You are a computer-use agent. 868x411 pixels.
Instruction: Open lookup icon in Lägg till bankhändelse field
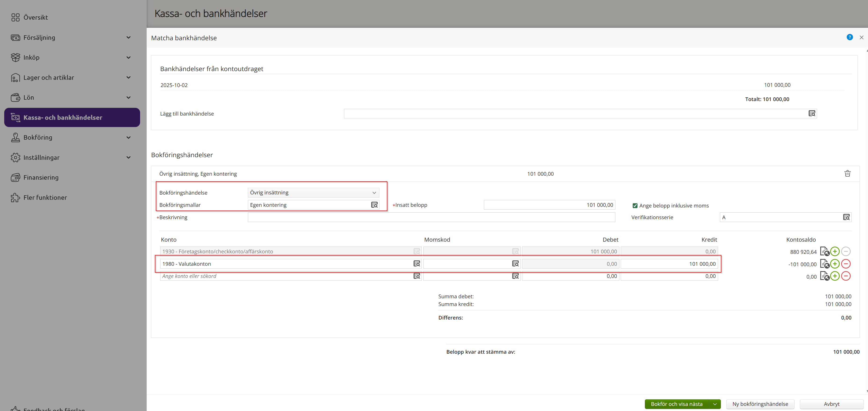(812, 113)
